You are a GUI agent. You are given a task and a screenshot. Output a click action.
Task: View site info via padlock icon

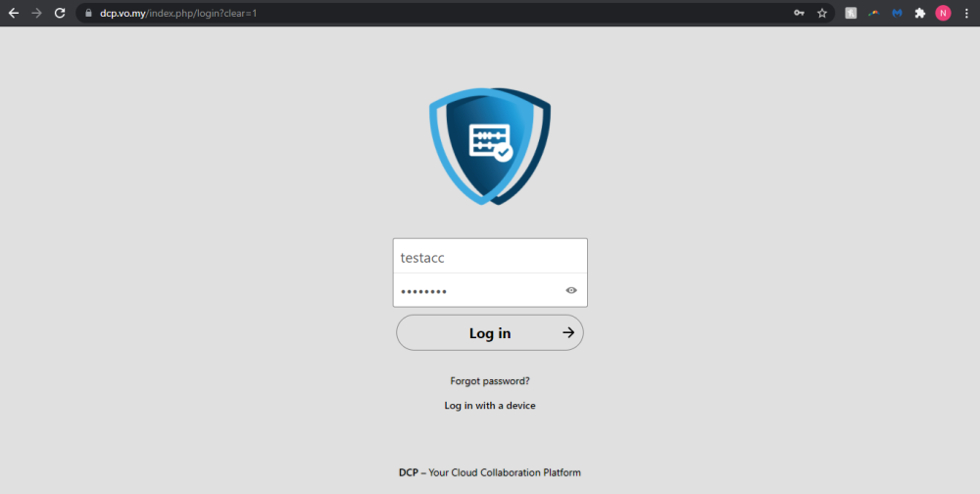(x=87, y=14)
